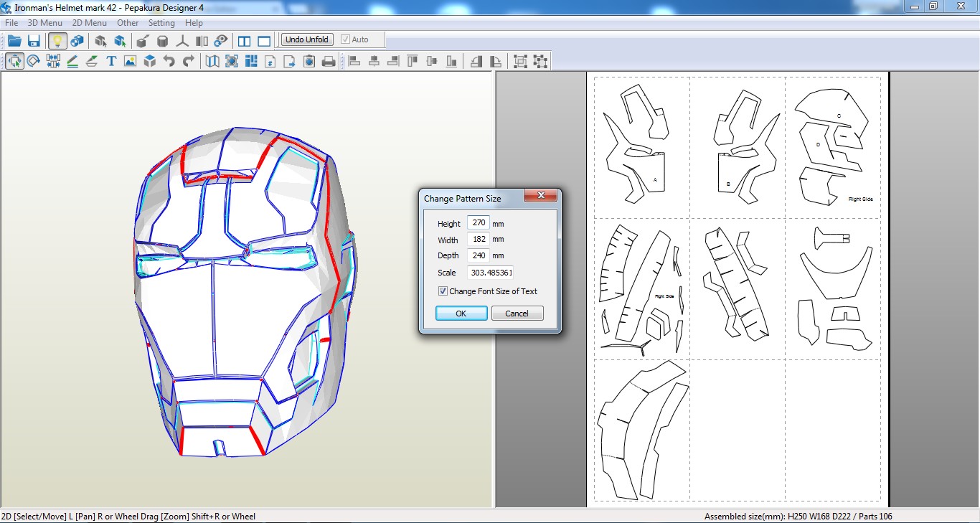Viewport: 980px width, 523px height.
Task: Click the gray cube edge tool icon
Action: pos(143,40)
